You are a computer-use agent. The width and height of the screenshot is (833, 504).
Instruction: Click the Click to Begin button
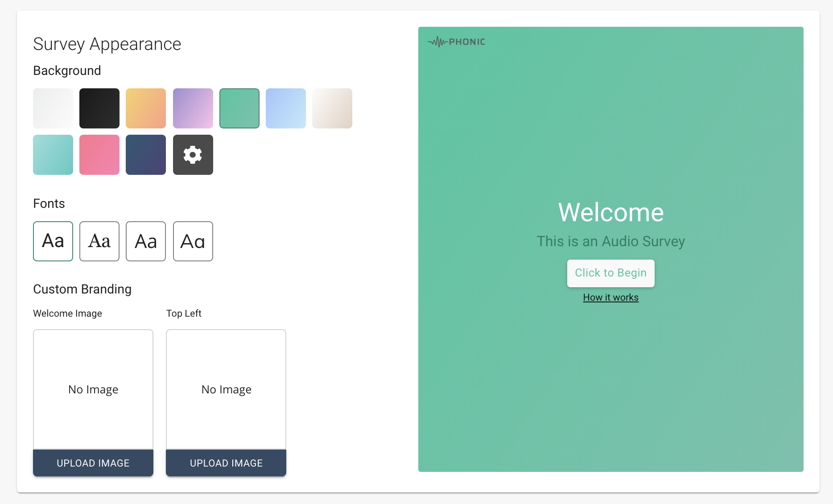point(610,273)
